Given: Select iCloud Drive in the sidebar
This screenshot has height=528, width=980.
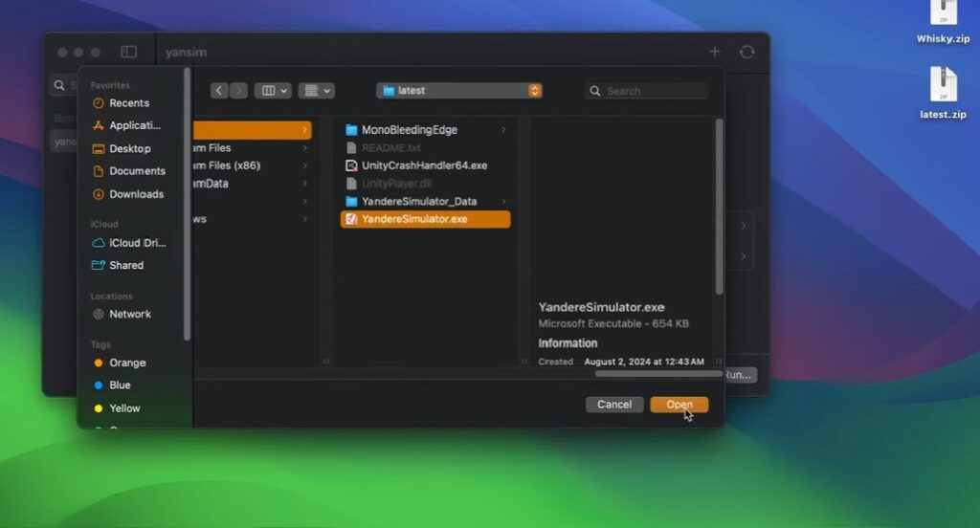Looking at the screenshot, I should coord(137,243).
